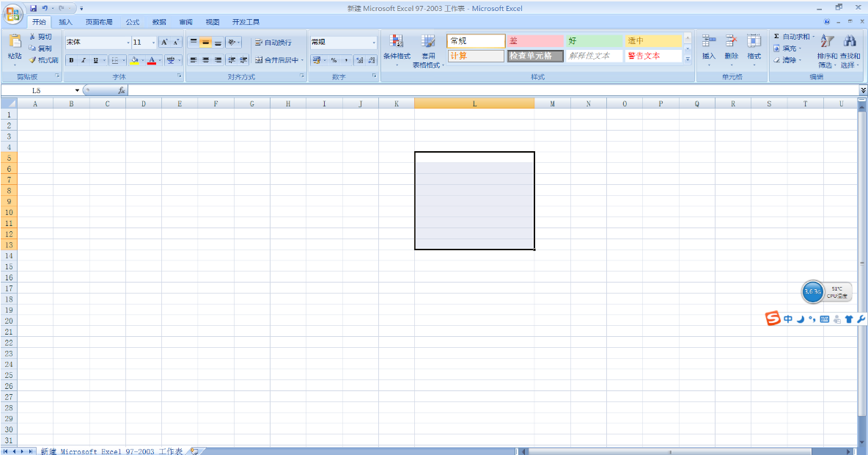Open the font name 宋体 dropdown
Image resolution: width=868 pixels, height=455 pixels.
point(128,43)
